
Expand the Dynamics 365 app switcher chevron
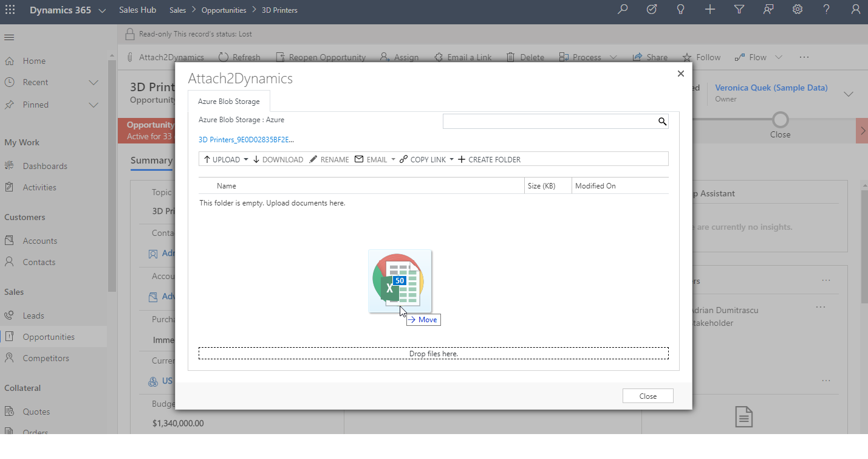pos(101,10)
